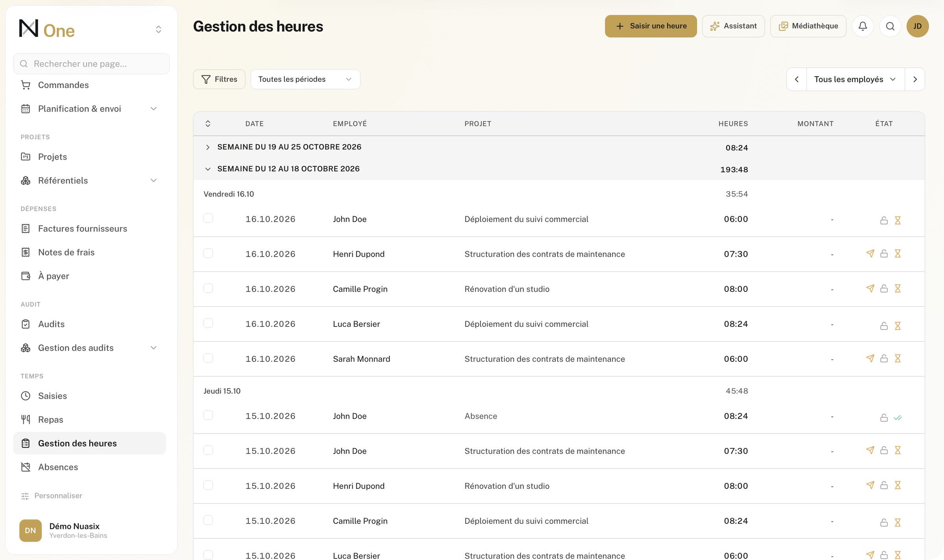Open Commandes in sidebar
The width and height of the screenshot is (944, 560).
click(x=90, y=85)
